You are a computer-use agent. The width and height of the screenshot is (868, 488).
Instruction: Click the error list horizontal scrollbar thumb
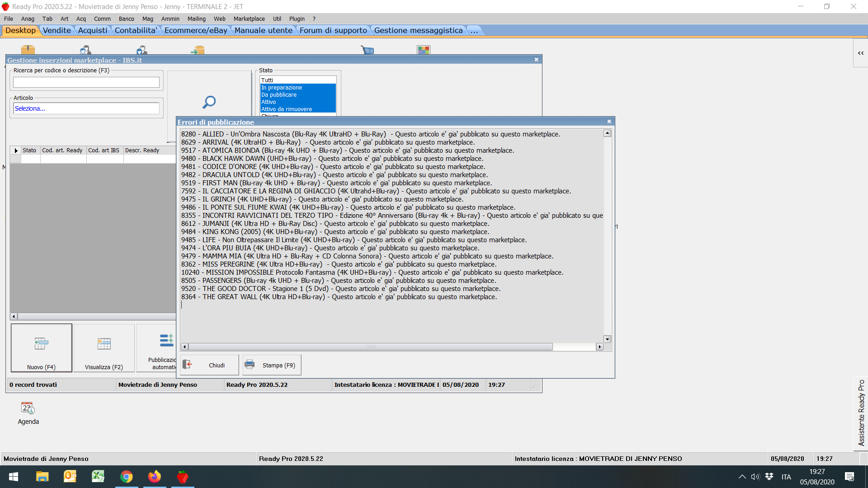[x=371, y=347]
